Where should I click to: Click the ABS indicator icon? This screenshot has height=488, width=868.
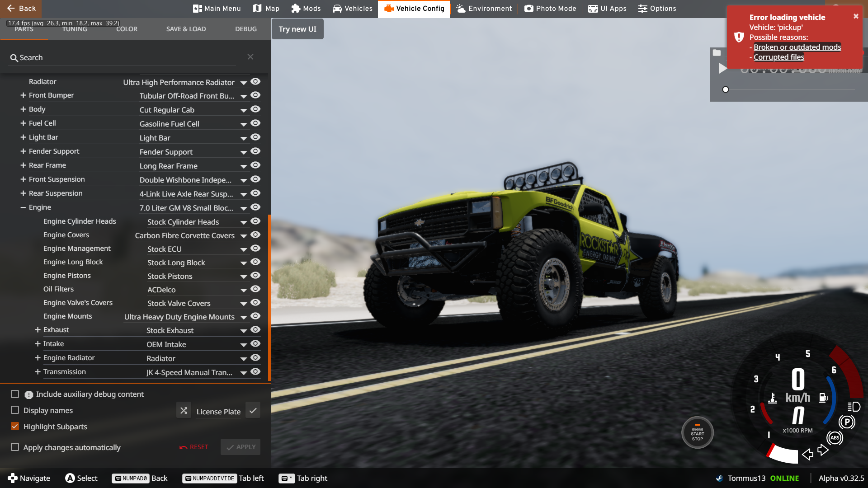pos(835,438)
